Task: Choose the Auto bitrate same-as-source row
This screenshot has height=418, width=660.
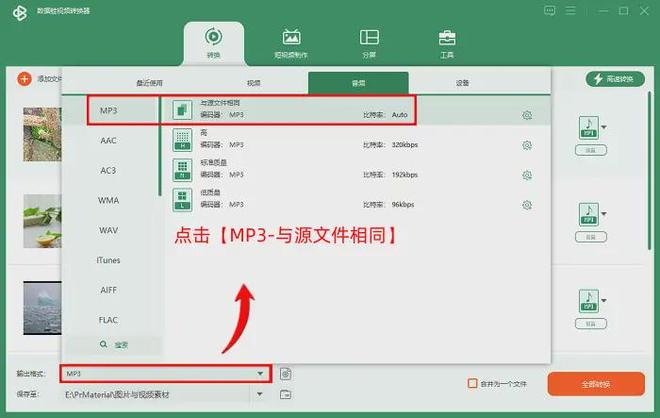Action: point(355,110)
